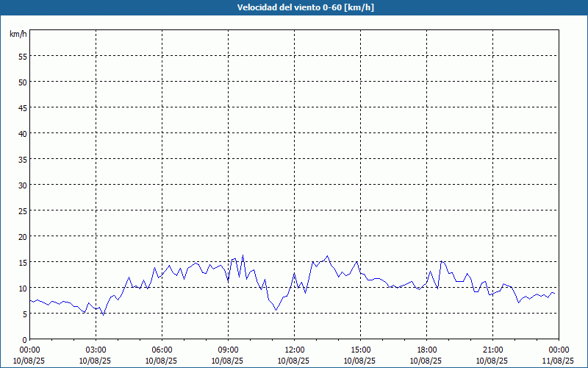Select the '5' y-axis value
Screen dimensions: 588x368
25,314
